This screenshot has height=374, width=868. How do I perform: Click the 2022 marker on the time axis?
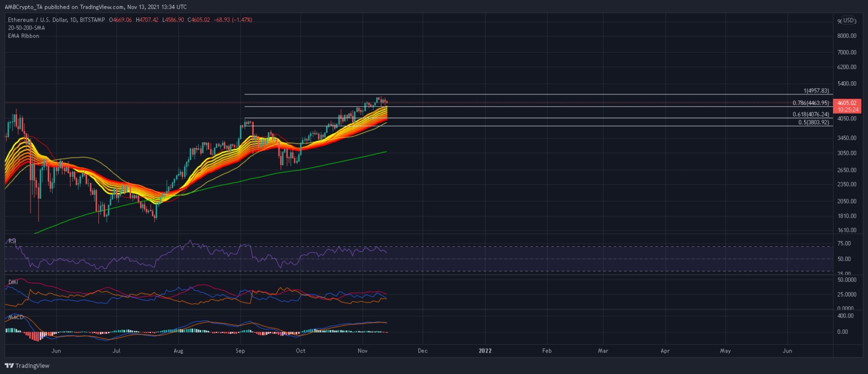[x=485, y=350]
